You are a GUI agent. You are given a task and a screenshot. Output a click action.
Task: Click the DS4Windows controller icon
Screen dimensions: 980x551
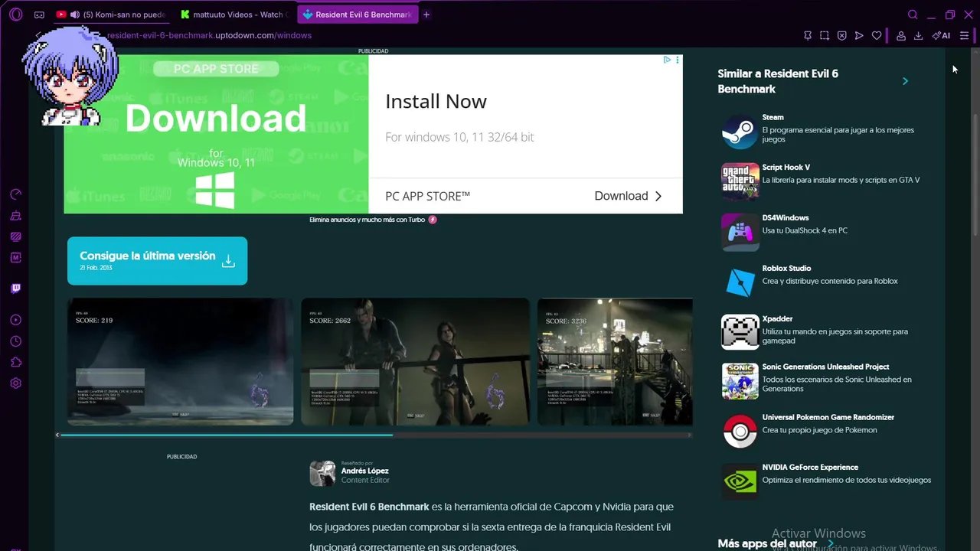click(740, 232)
